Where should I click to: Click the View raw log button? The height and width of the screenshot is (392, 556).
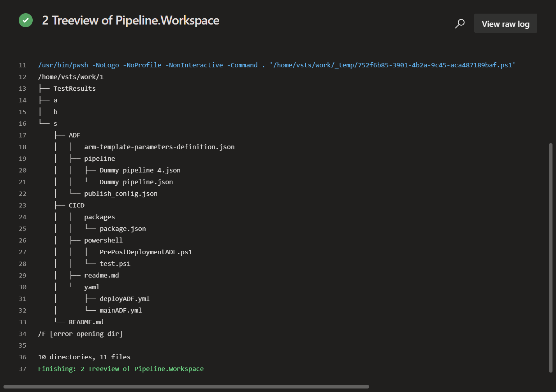(x=505, y=23)
